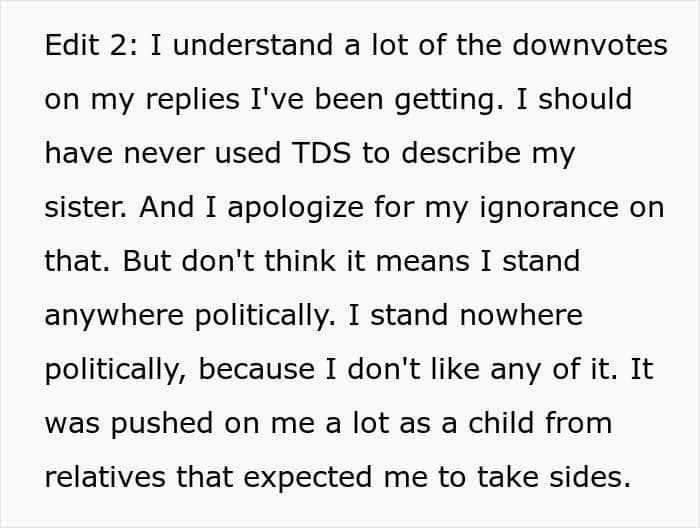
Task: Click on the word "pushed"
Action: pyautogui.click(x=166, y=424)
